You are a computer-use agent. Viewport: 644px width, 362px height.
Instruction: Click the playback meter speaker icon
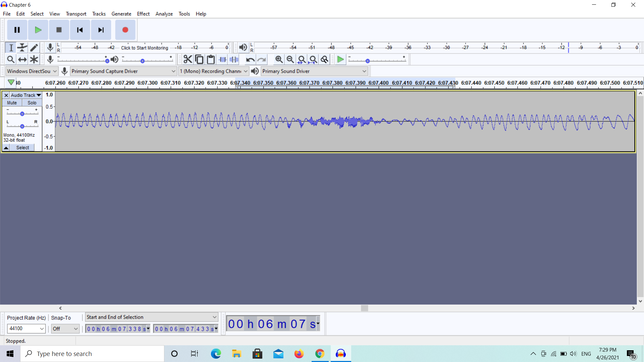243,48
